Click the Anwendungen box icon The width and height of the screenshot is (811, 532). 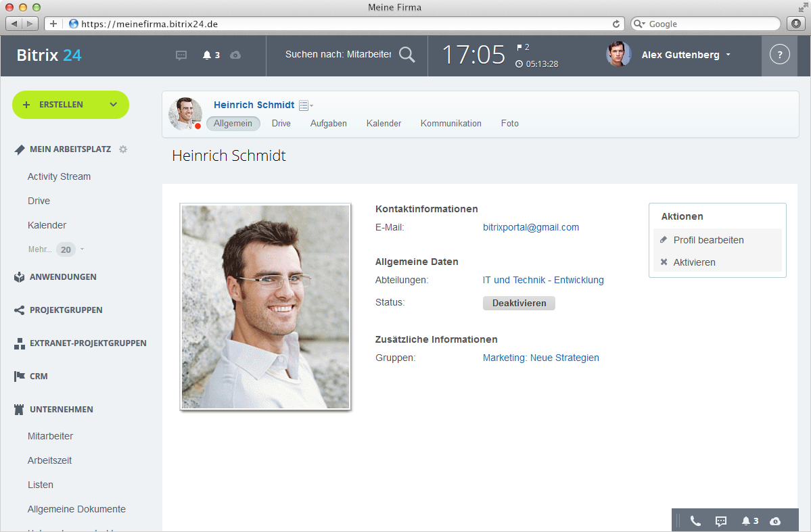19,277
